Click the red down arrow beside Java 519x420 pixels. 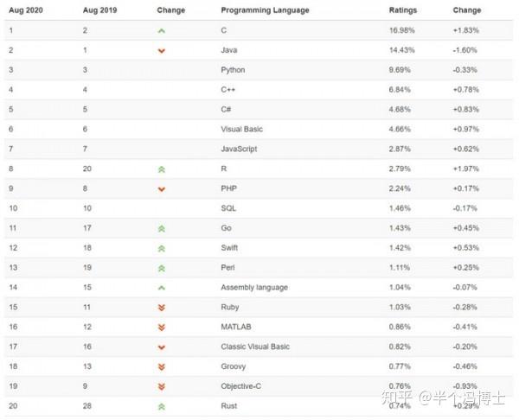point(161,50)
